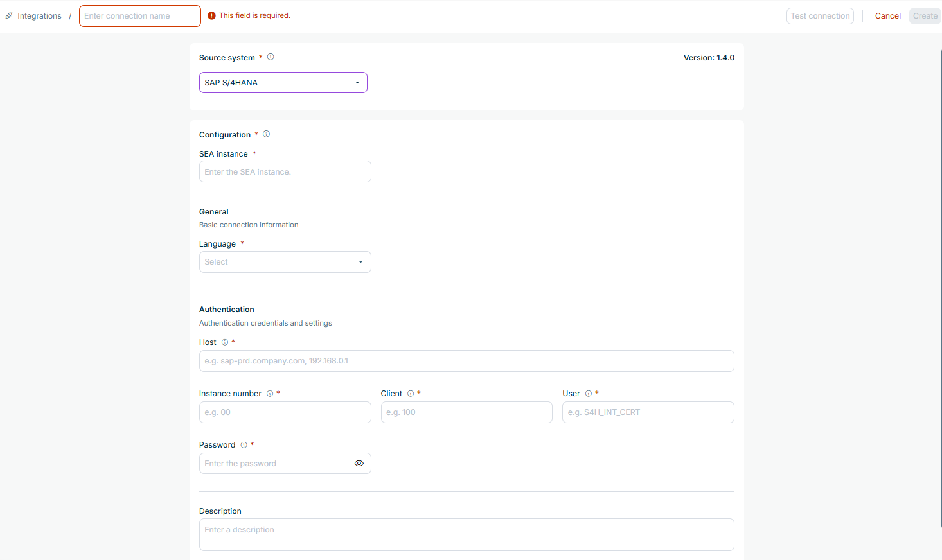Focus the Instance number input field
Screen dimensions: 942x560
[285, 412]
